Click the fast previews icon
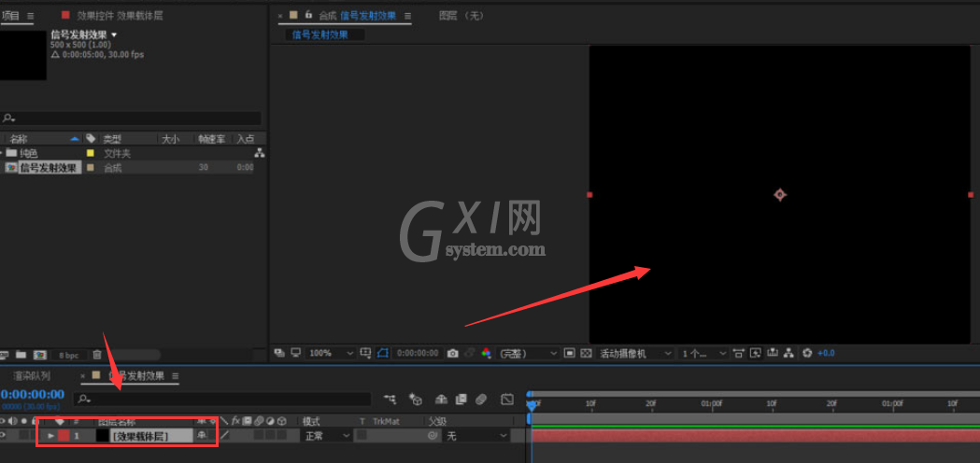The image size is (980, 463). [x=756, y=353]
